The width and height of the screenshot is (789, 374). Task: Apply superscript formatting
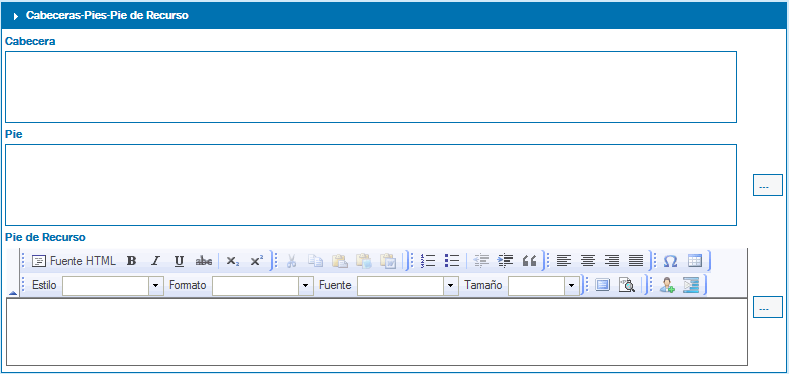(x=257, y=261)
